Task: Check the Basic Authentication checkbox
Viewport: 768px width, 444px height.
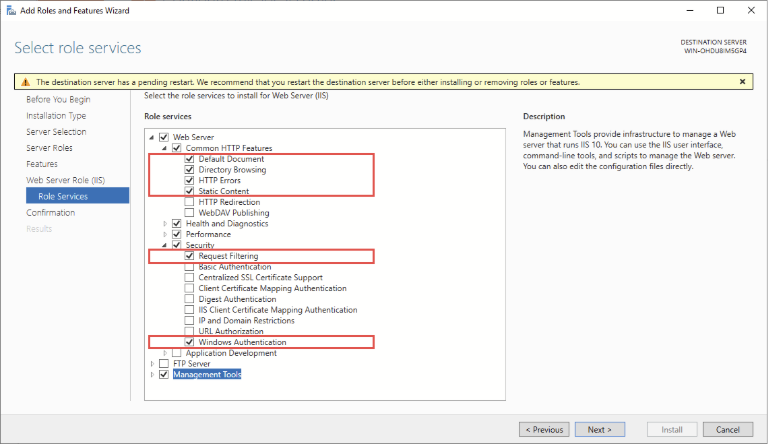Action: coord(190,267)
